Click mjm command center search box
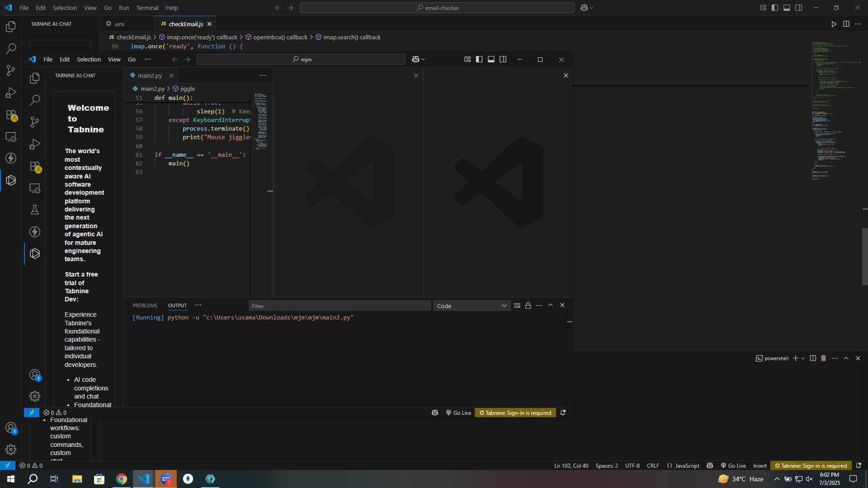 point(301,60)
